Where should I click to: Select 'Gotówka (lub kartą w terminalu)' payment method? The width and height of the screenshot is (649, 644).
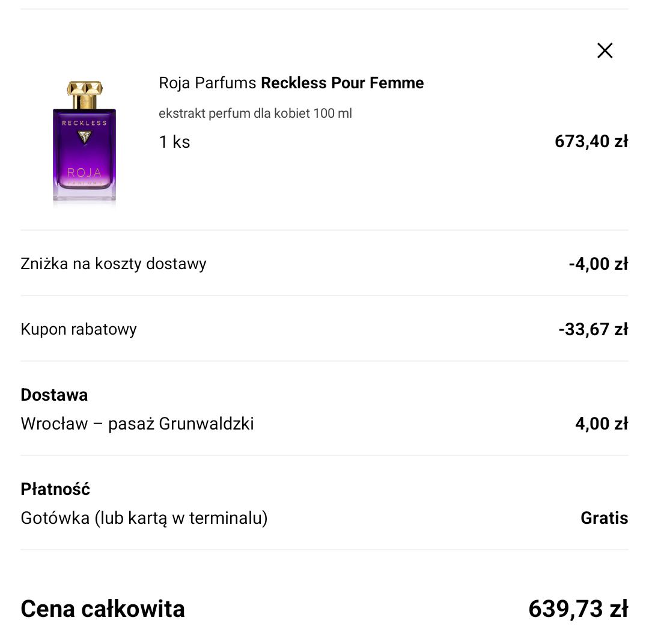[144, 518]
